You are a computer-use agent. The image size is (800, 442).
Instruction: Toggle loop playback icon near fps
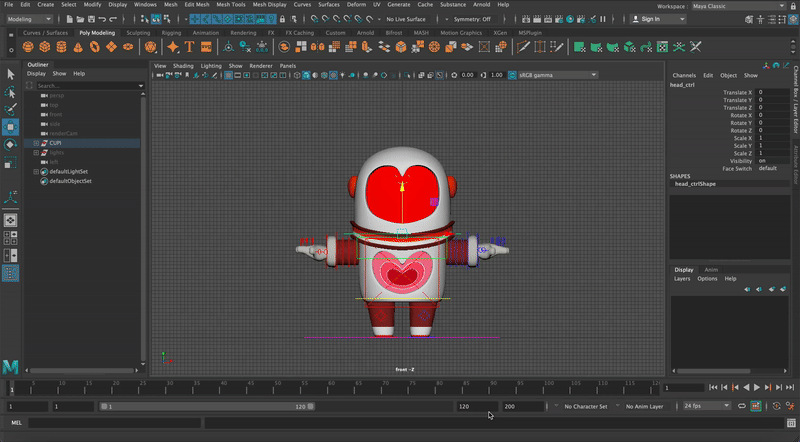pos(741,407)
